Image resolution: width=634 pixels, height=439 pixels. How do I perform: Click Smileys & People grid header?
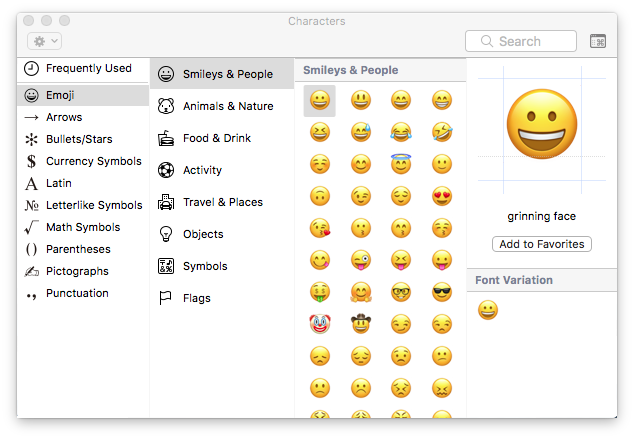tap(351, 70)
